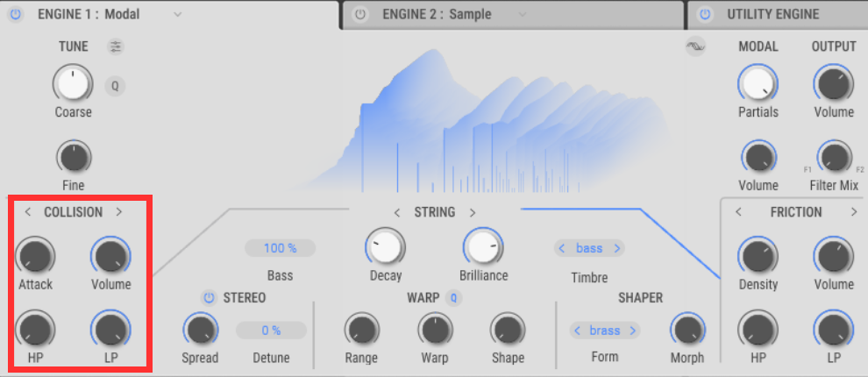Toggle Utility Engine power button
Image resolution: width=868 pixels, height=377 pixels.
(705, 14)
